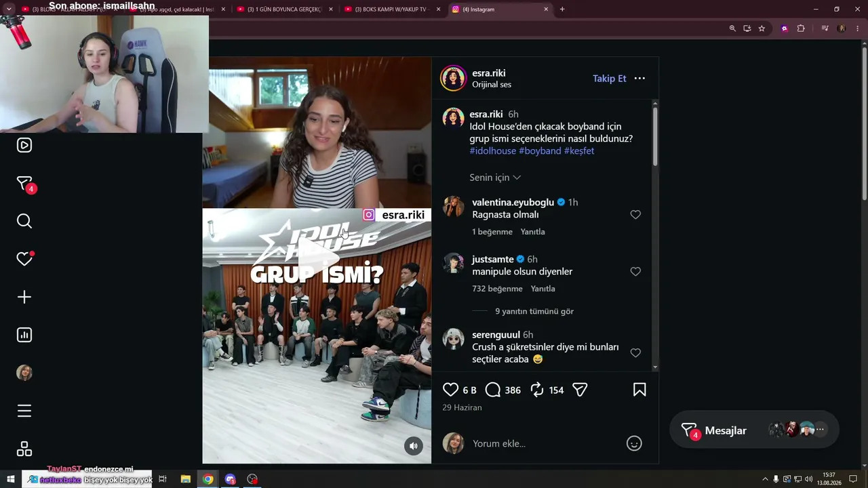
Task: Switch to the 'BOKS KAMPI W/YAKUP TV' tab
Action: click(392, 9)
